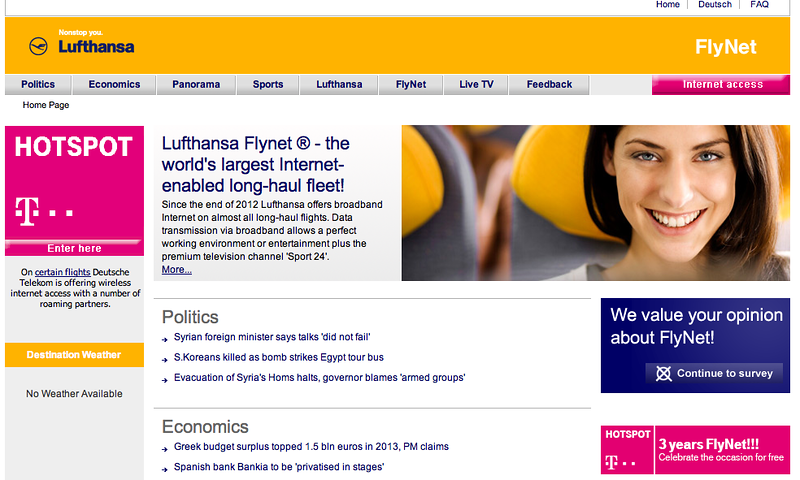800x480 pixels.
Task: Switch language via Deutsch link
Action: [714, 5]
